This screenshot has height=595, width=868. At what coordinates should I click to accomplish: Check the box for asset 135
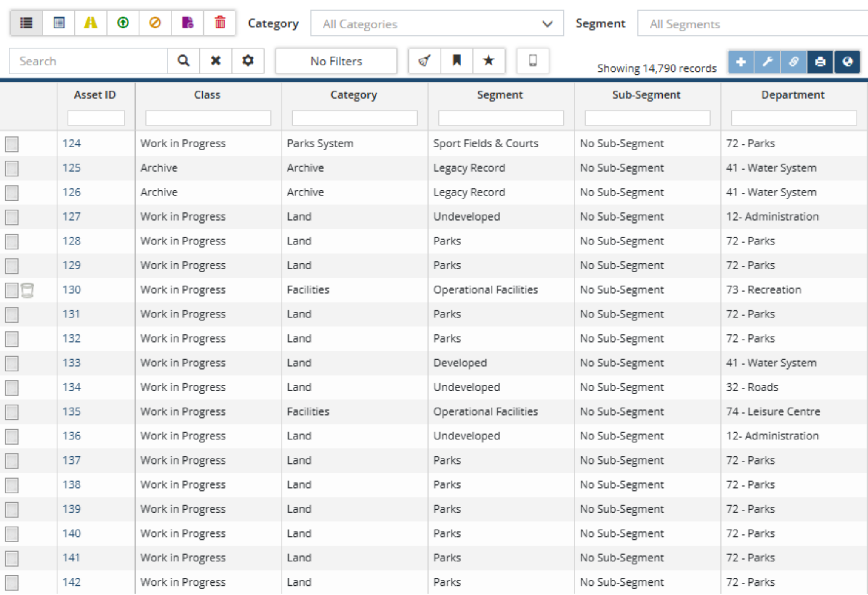pyautogui.click(x=11, y=412)
